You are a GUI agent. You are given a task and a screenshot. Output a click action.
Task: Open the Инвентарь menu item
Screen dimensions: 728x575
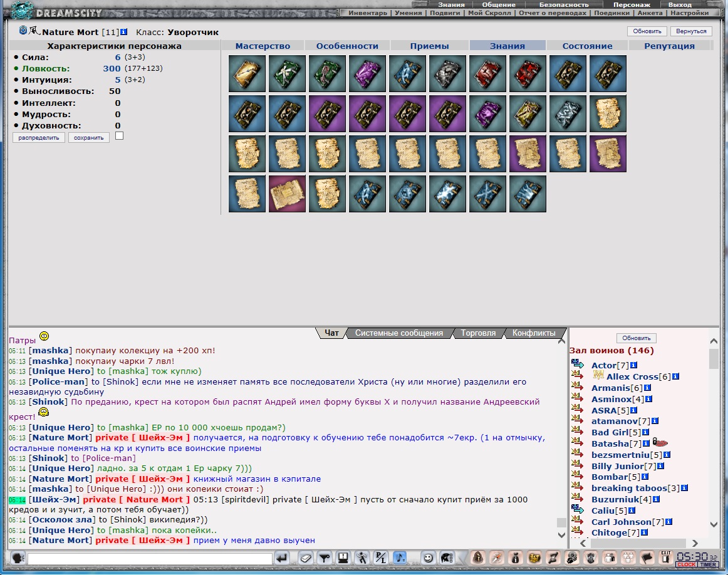click(368, 13)
